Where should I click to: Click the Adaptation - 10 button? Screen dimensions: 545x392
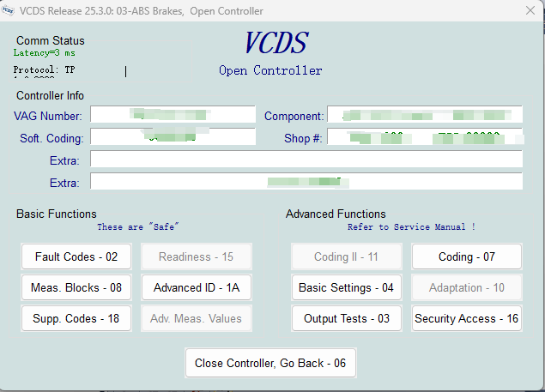[466, 288]
